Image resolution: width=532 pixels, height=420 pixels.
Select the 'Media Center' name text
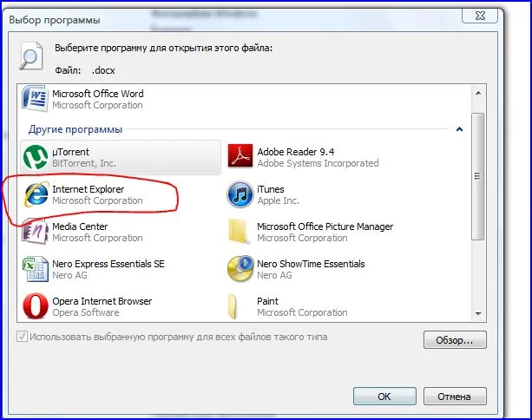[80, 226]
